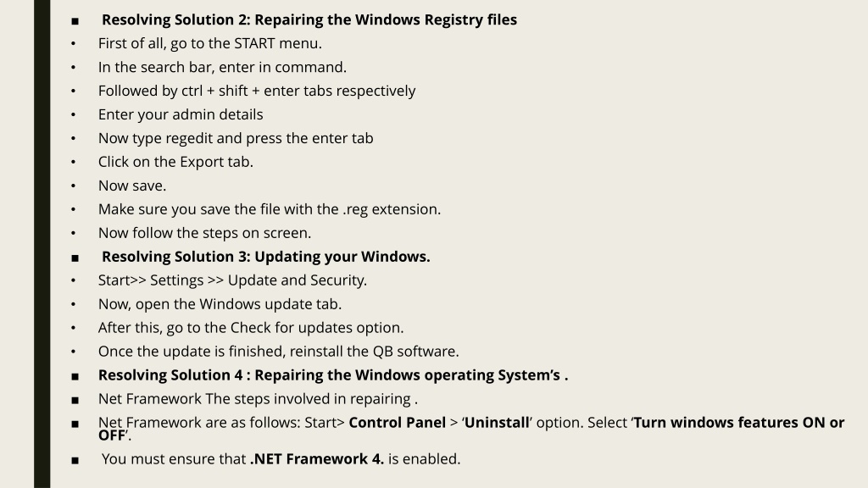868x488 pixels.
Task: Click the 'Resolving Solution 2' heading text
Action: pyautogui.click(x=309, y=20)
